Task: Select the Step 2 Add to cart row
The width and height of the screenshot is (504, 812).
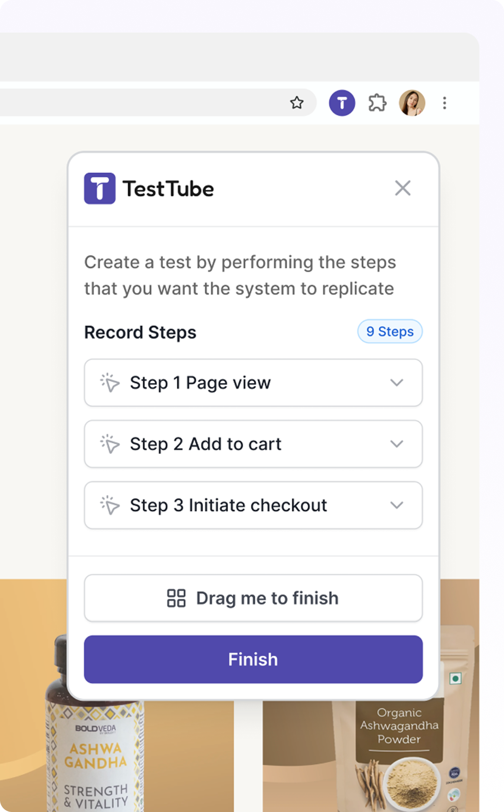Action: (253, 444)
